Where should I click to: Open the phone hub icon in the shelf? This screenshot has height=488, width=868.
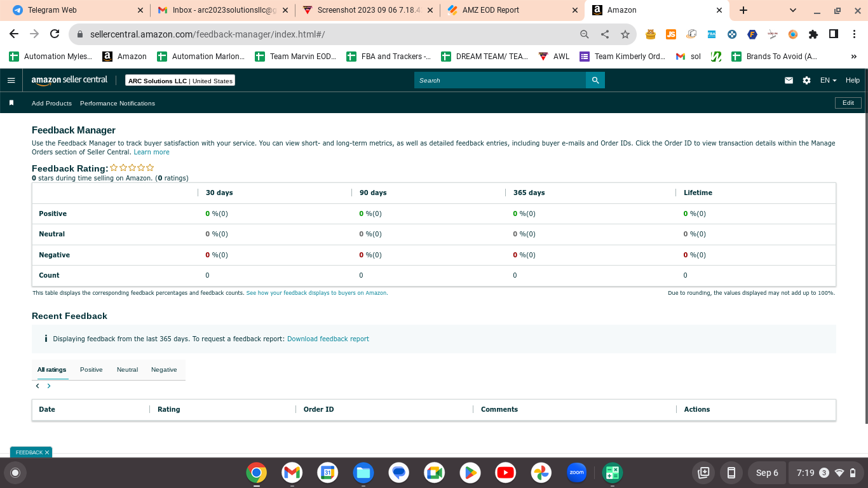(731, 473)
